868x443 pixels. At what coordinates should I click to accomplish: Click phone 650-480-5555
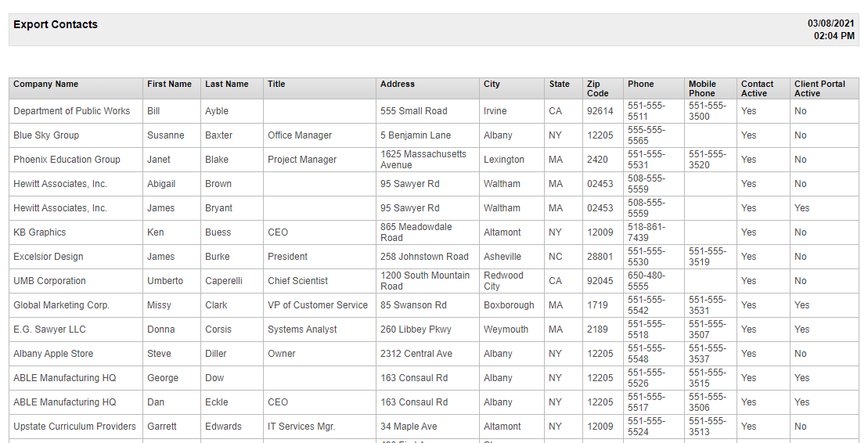pos(646,281)
